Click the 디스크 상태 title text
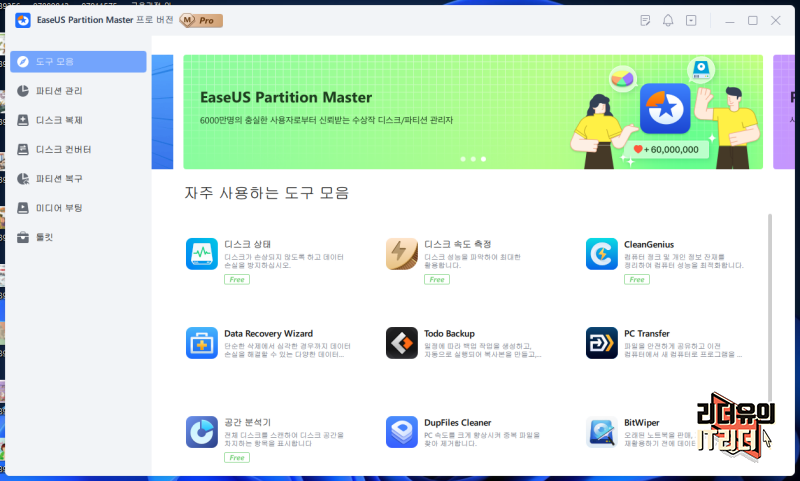This screenshot has height=481, width=800. 247,244
